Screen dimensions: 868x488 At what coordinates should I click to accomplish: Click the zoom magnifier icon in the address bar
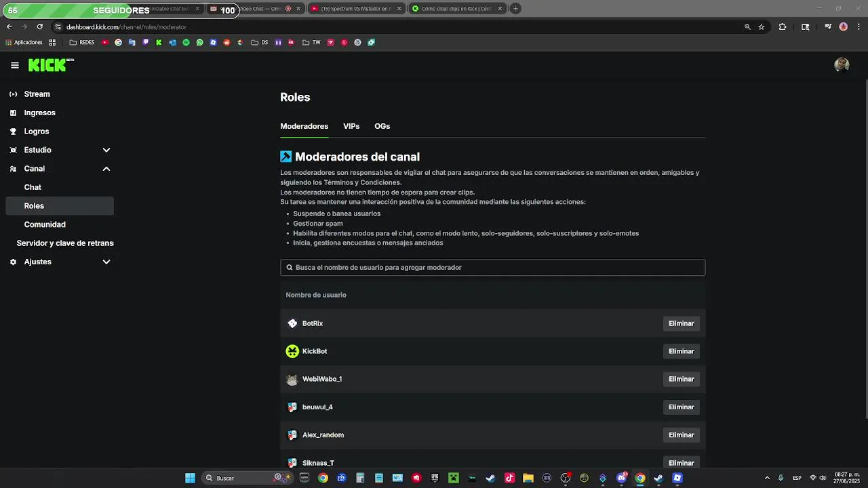747,27
